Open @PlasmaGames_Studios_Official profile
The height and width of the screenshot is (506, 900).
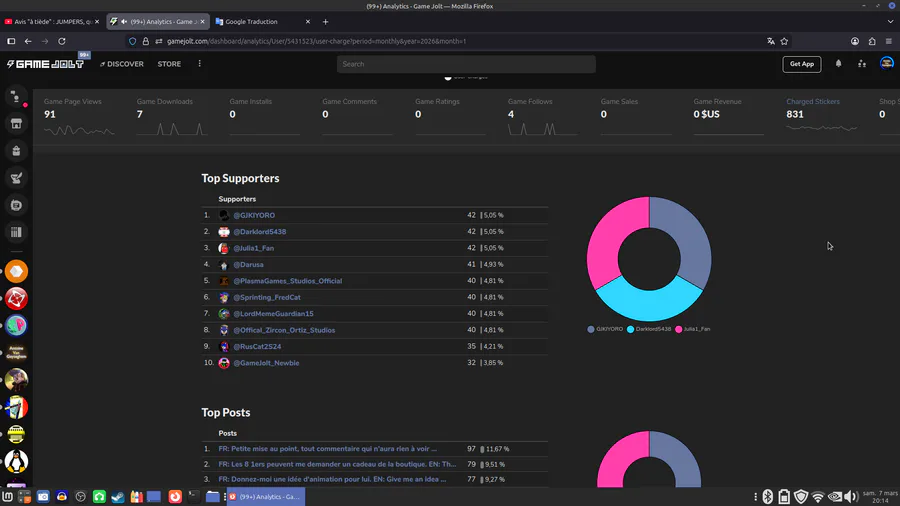[x=288, y=281]
